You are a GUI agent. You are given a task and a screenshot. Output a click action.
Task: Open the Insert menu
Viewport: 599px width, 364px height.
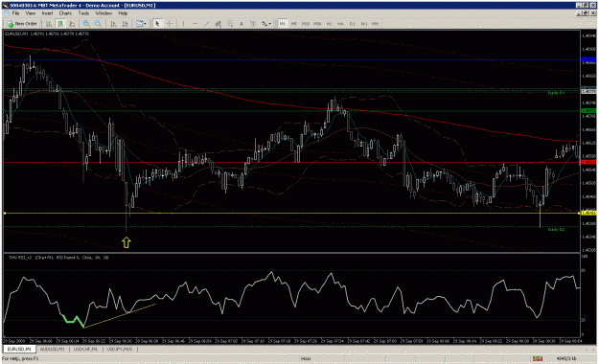tap(47, 13)
